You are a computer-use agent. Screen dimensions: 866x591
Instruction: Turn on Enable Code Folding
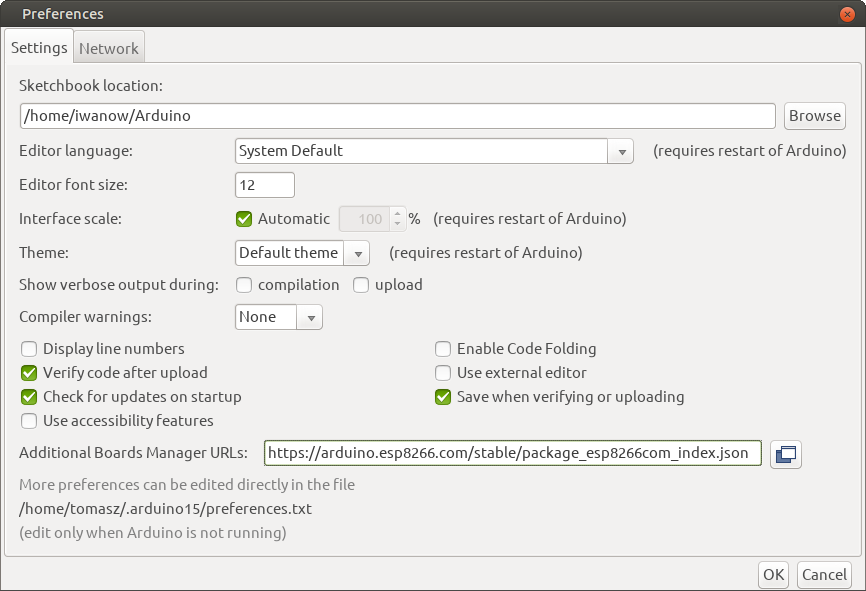(443, 349)
